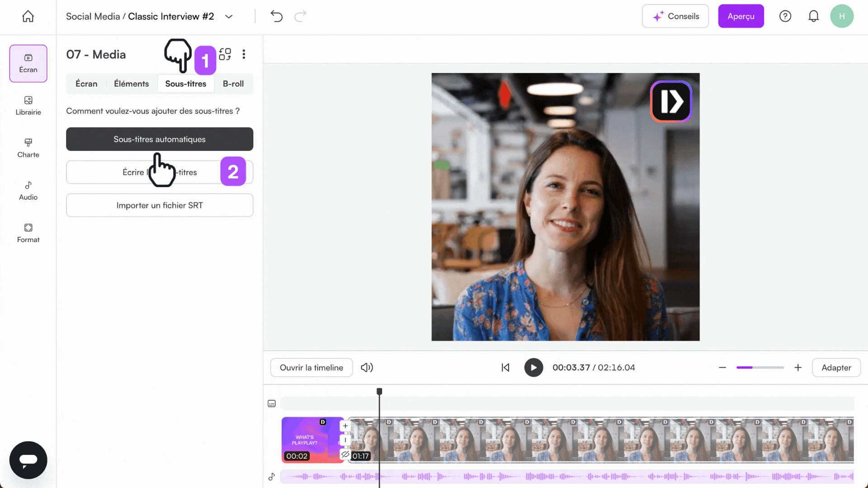Hide the clip with the crossed-eye toggle
The image size is (868, 488).
pos(345,455)
